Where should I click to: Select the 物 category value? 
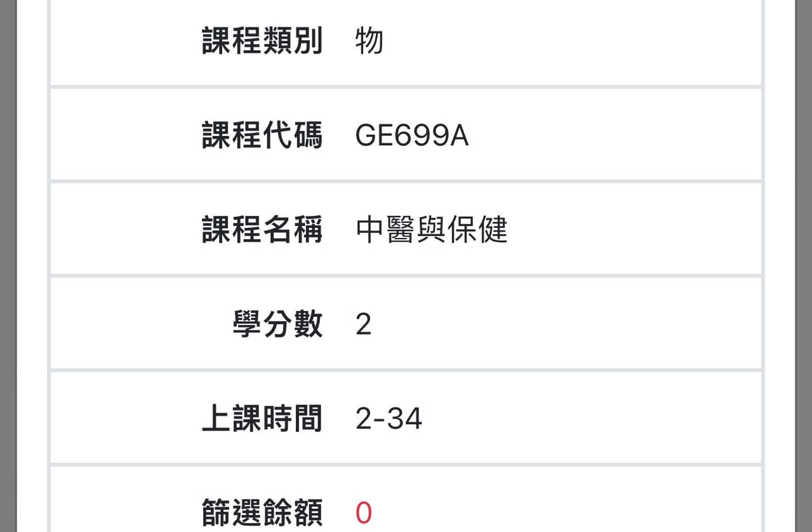tap(369, 42)
